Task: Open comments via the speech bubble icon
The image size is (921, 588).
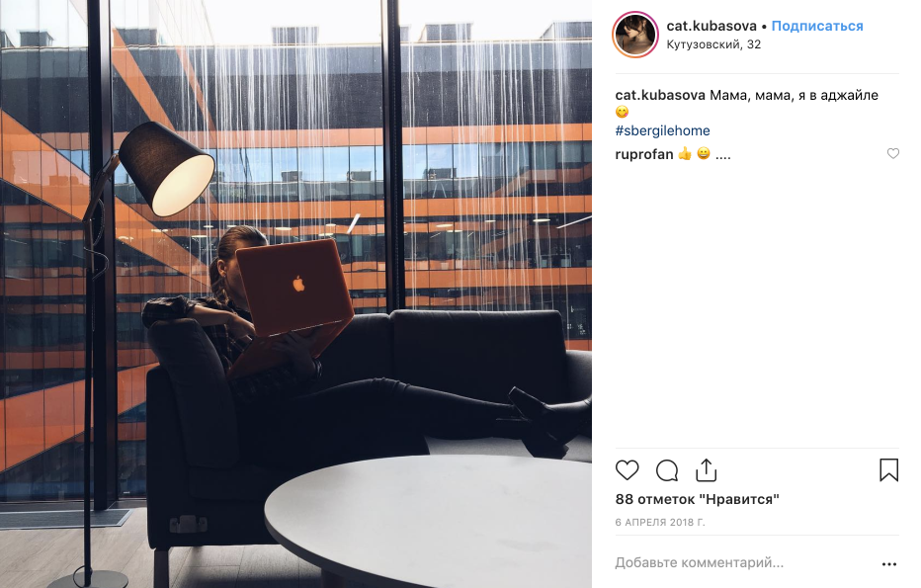Action: [667, 470]
